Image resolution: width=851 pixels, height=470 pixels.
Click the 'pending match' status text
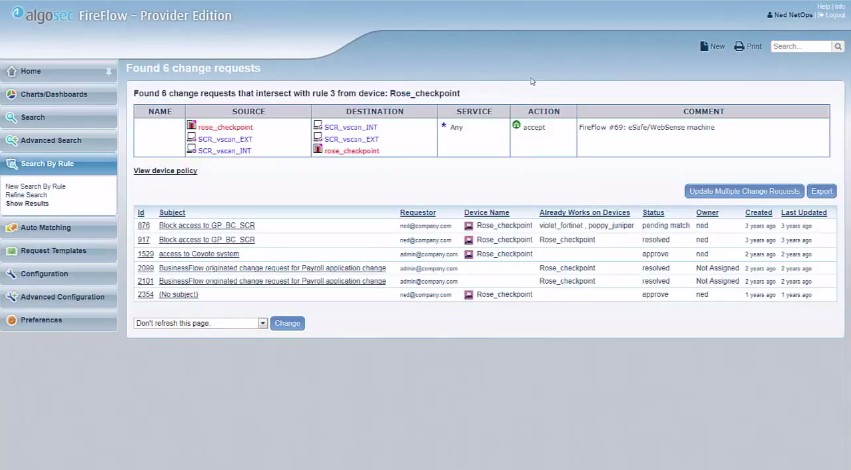point(665,225)
